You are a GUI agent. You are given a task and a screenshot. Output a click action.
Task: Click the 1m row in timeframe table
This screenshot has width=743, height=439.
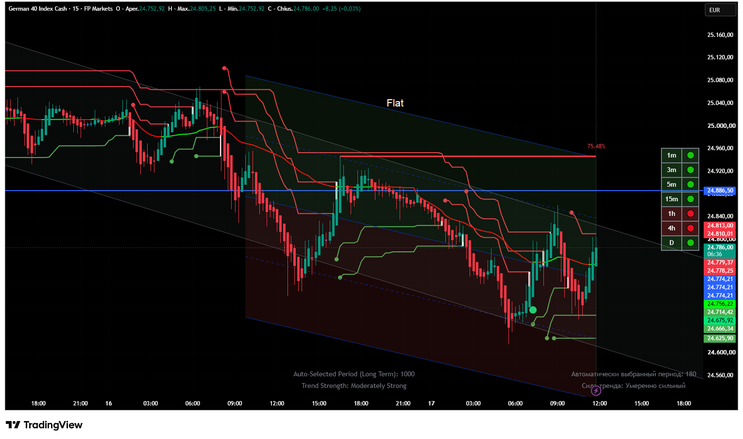(x=680, y=155)
